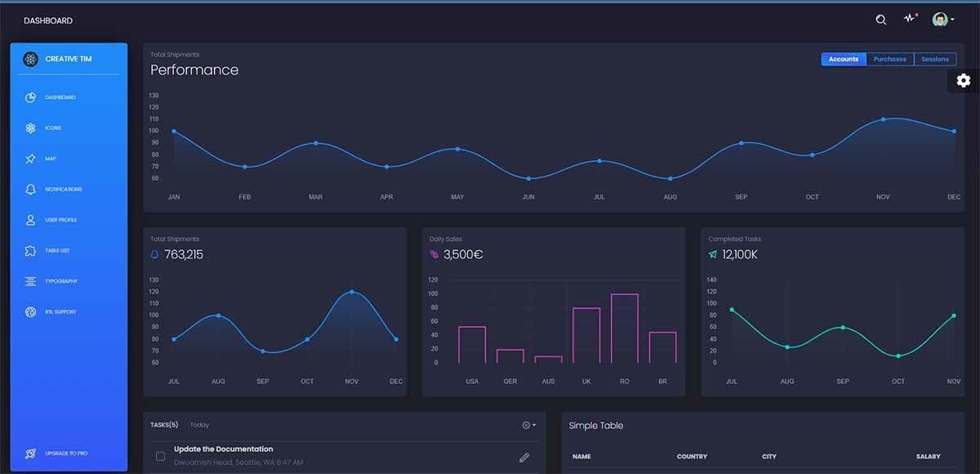This screenshot has width=980, height=474.
Task: Select the Dashboard pie chart sidebar icon
Action: 30,97
